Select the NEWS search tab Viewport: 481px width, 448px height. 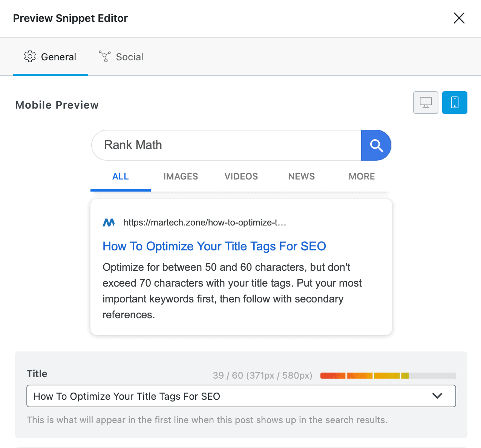[301, 176]
